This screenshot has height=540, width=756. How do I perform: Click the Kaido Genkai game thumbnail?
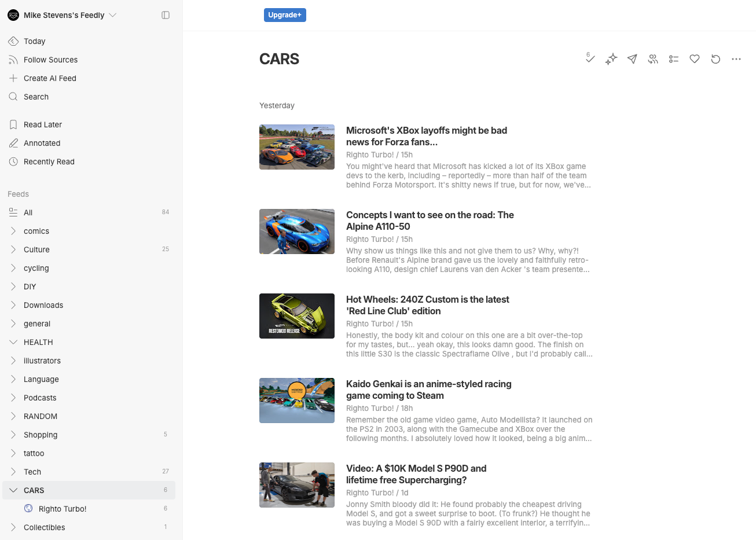pyautogui.click(x=297, y=401)
